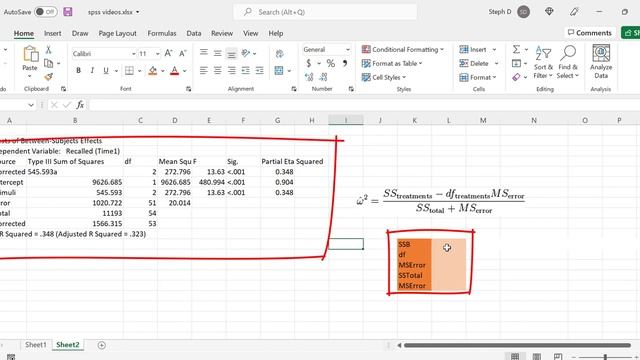
Task: Apply the red Font Color
Action: [175, 71]
